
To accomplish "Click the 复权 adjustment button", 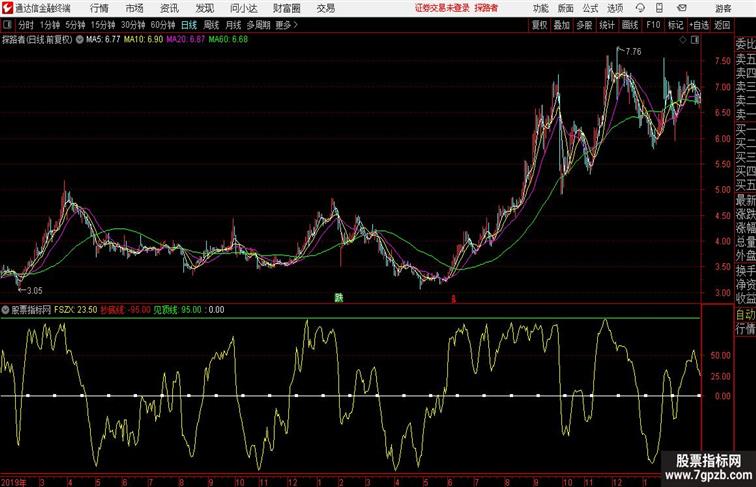I will pos(539,25).
